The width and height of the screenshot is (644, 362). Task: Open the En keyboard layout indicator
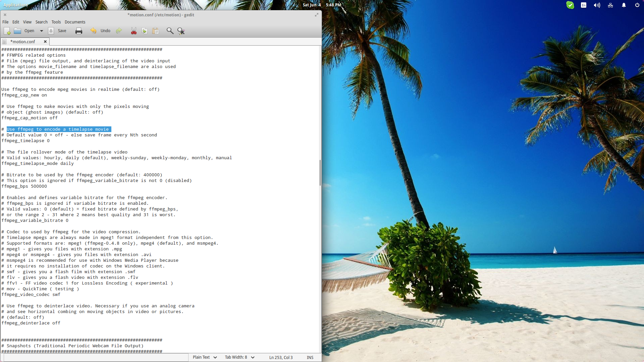point(584,5)
